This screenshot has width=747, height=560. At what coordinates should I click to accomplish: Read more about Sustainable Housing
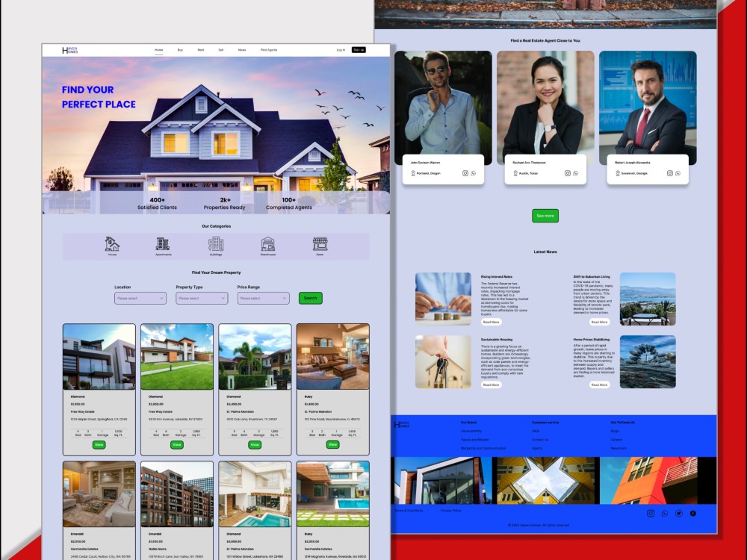click(x=492, y=385)
